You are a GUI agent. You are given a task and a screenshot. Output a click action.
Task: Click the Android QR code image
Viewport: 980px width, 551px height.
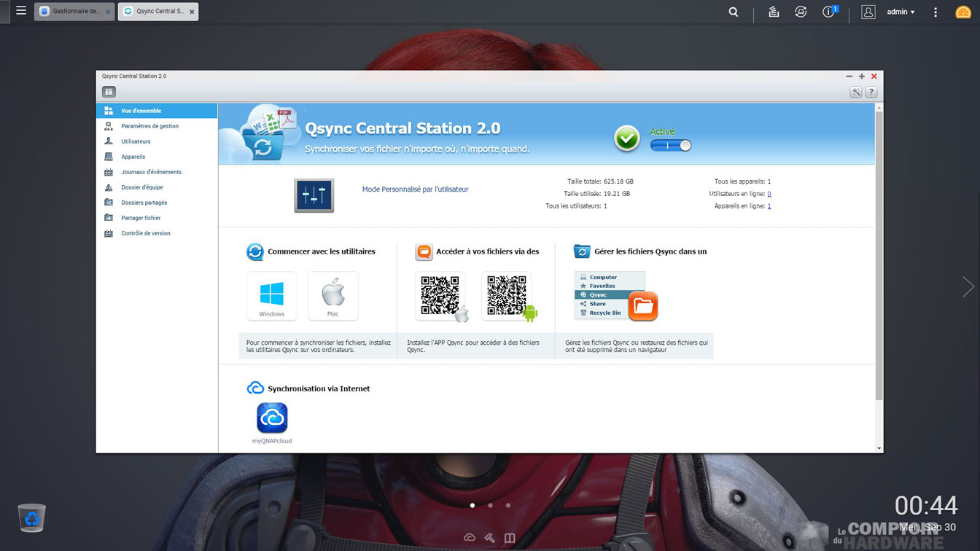point(507,296)
